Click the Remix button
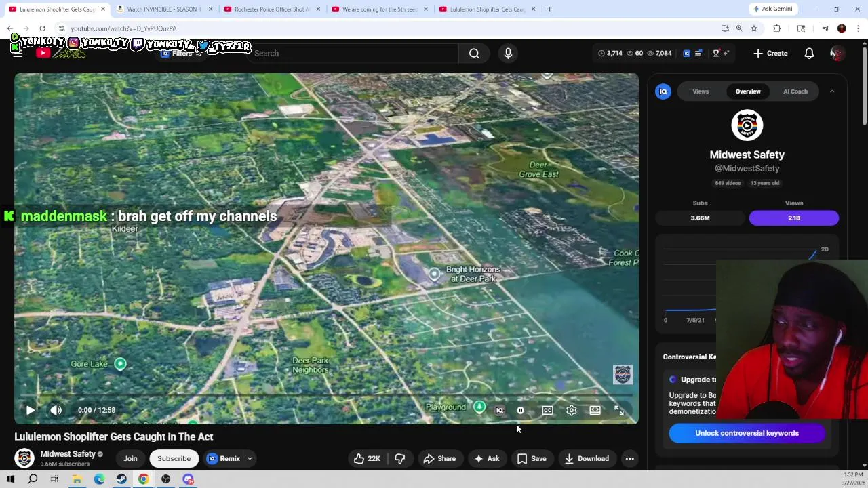The height and width of the screenshot is (488, 868). pyautogui.click(x=224, y=459)
